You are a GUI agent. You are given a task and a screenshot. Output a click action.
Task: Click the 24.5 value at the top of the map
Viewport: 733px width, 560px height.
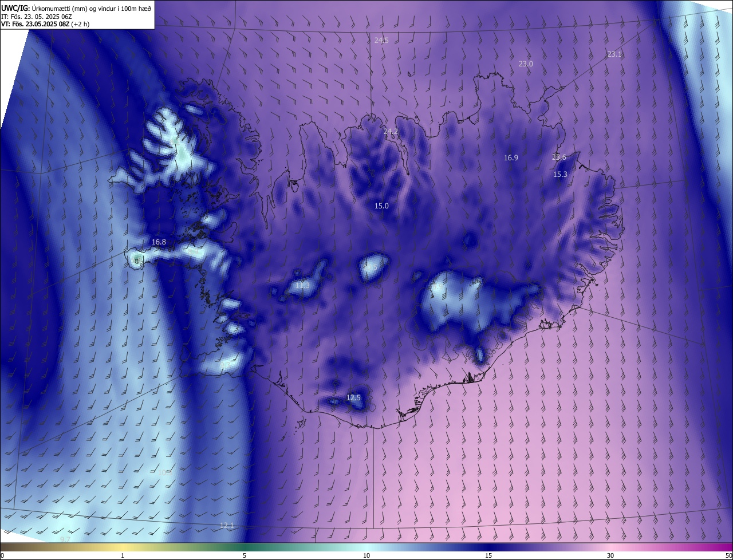[x=381, y=40]
